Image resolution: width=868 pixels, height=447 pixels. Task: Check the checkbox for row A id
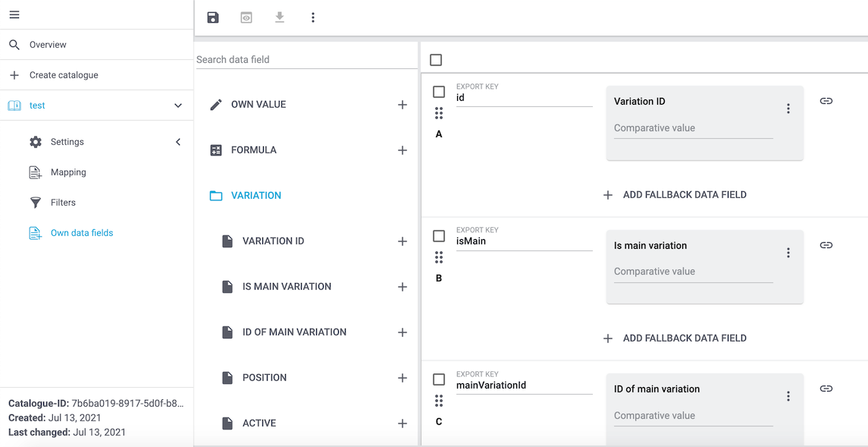438,92
